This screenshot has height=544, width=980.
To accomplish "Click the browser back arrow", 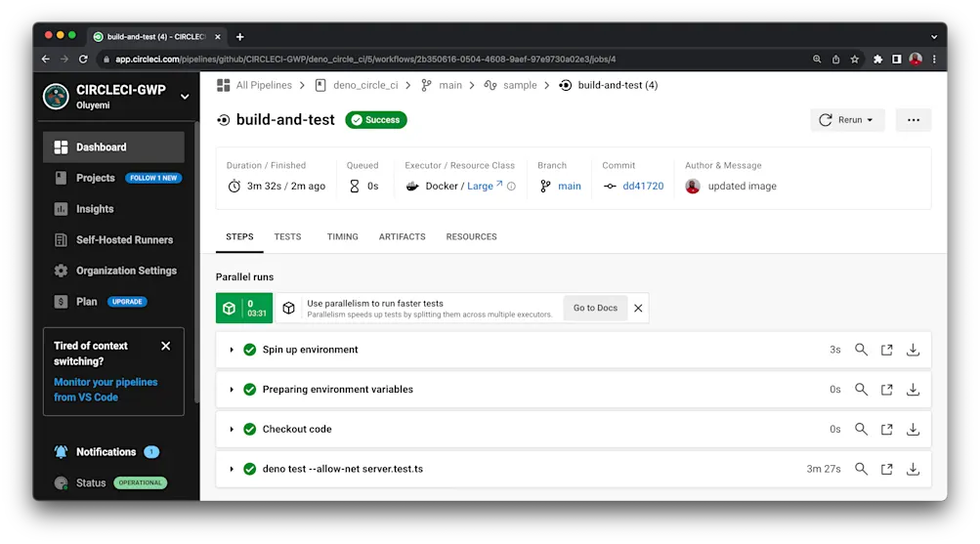I will pos(46,59).
